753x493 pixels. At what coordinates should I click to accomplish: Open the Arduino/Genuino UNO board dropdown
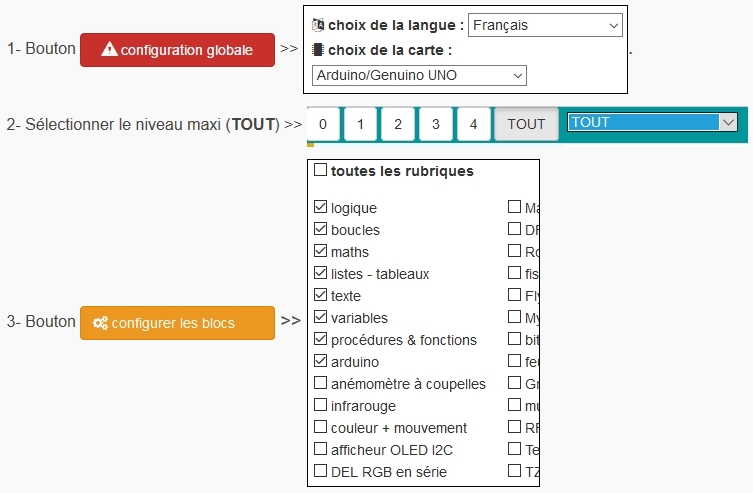coord(419,75)
